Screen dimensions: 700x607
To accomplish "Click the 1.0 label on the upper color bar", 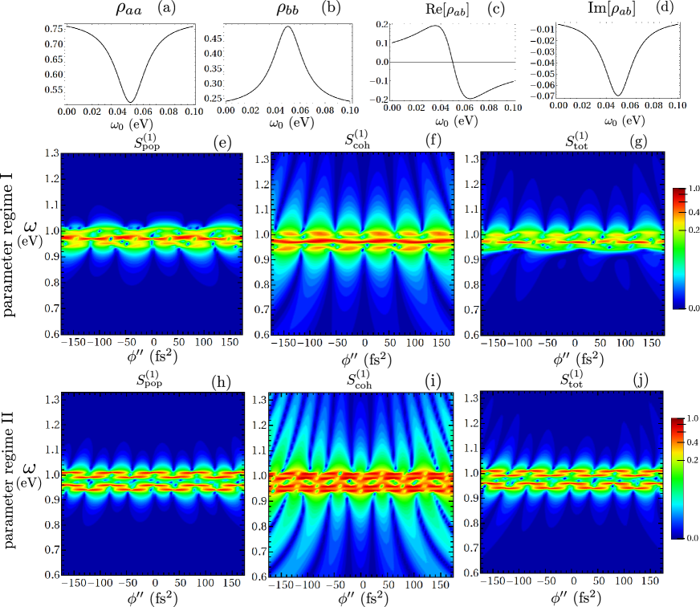I will click(x=694, y=189).
